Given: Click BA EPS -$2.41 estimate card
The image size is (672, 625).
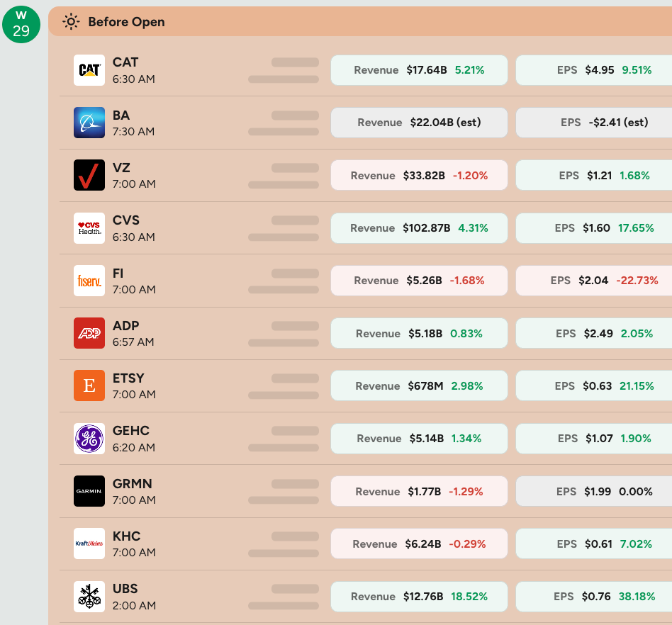Looking at the screenshot, I should coord(594,123).
